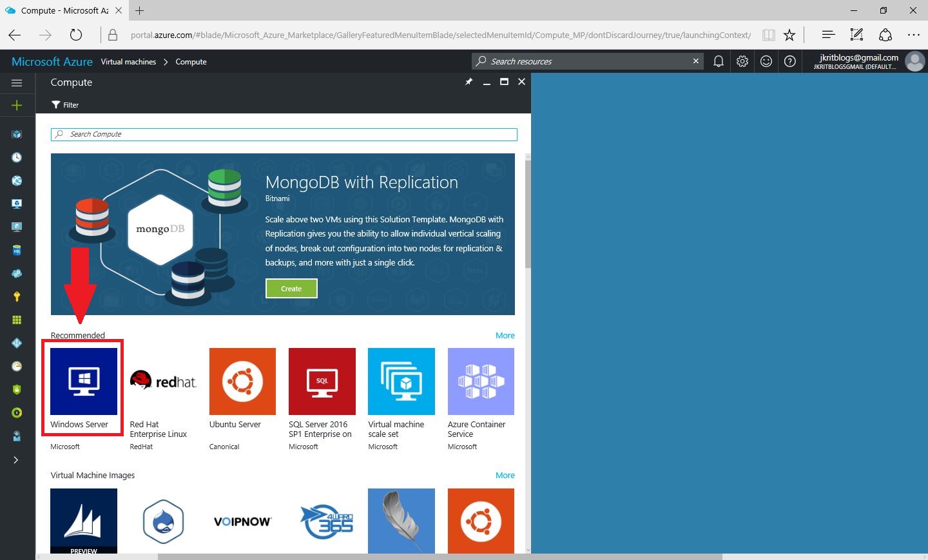Add page to favorites star icon
928x560 pixels.
point(789,35)
